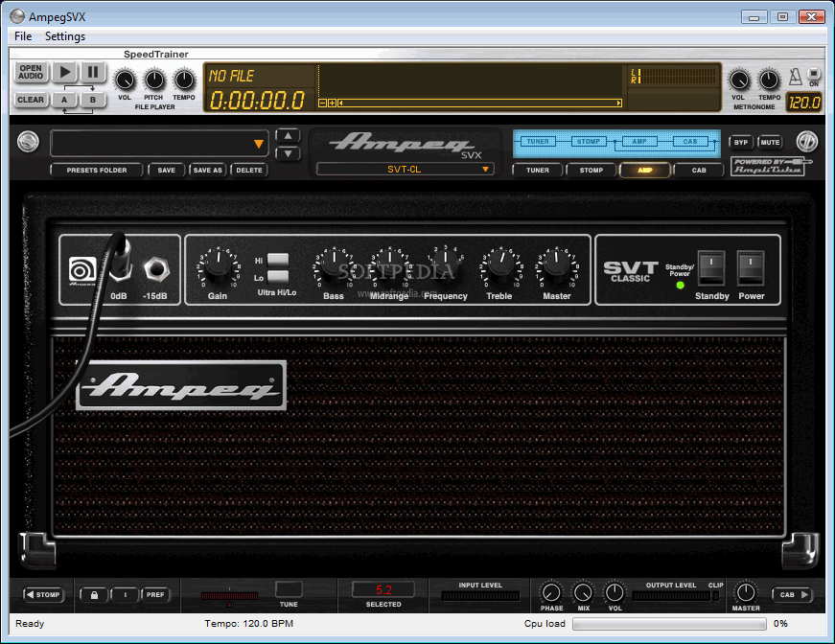This screenshot has height=644, width=835.
Task: Toggle the TUNE button
Action: pos(289,589)
